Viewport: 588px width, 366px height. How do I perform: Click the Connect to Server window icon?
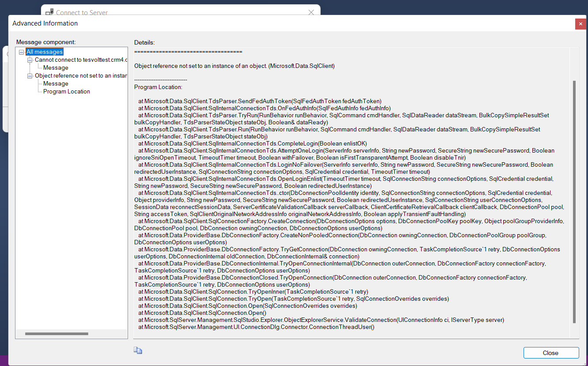coord(49,12)
